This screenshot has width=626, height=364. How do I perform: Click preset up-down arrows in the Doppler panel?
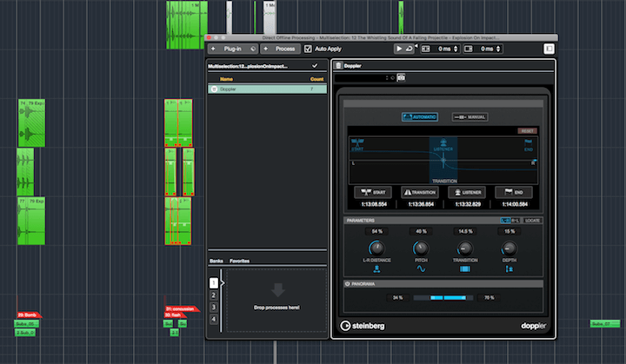[x=387, y=78]
